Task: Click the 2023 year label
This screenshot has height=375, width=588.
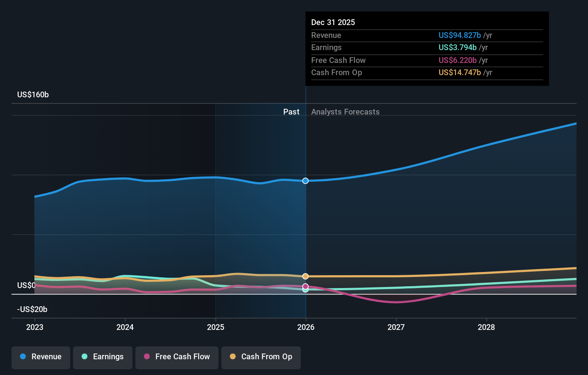Action: [34, 327]
